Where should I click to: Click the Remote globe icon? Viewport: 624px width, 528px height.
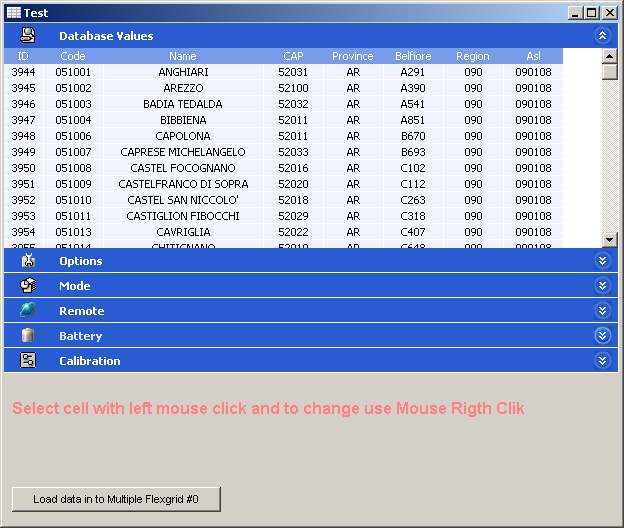[28, 311]
